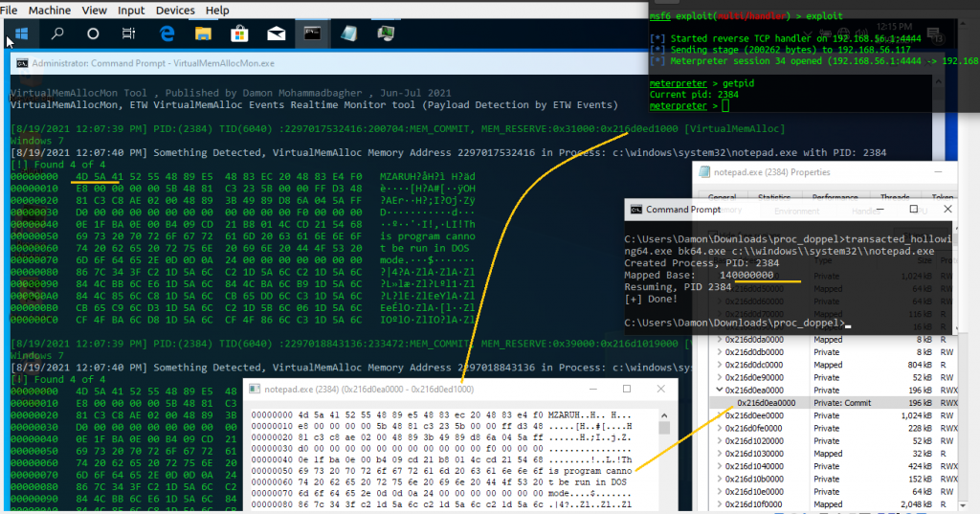Open VirtualBox Help menu
The height and width of the screenshot is (514, 980).
tap(217, 10)
